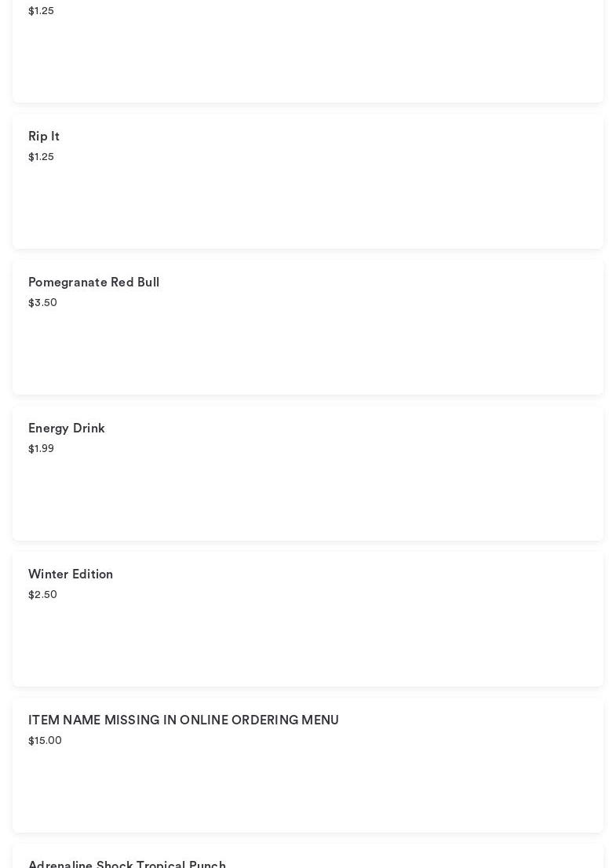Screen dimensions: 616x868
Task: Click the $1.99 price label
Action: click(x=41, y=449)
